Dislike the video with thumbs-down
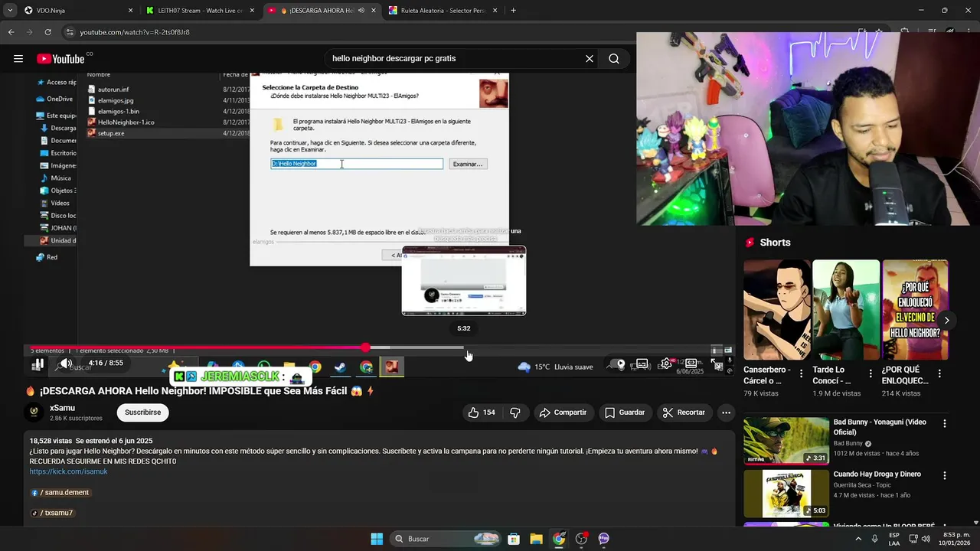Image resolution: width=980 pixels, height=551 pixels. [515, 412]
